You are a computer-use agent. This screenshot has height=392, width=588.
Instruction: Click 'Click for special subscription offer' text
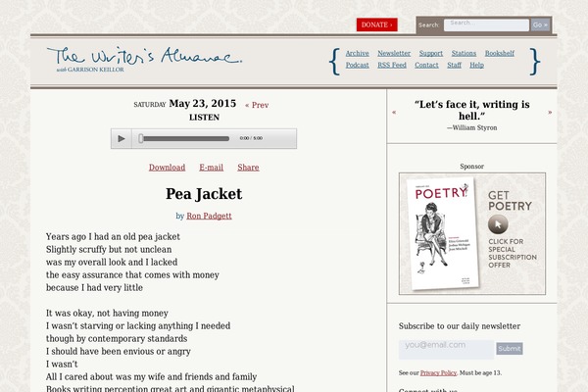[x=513, y=253]
